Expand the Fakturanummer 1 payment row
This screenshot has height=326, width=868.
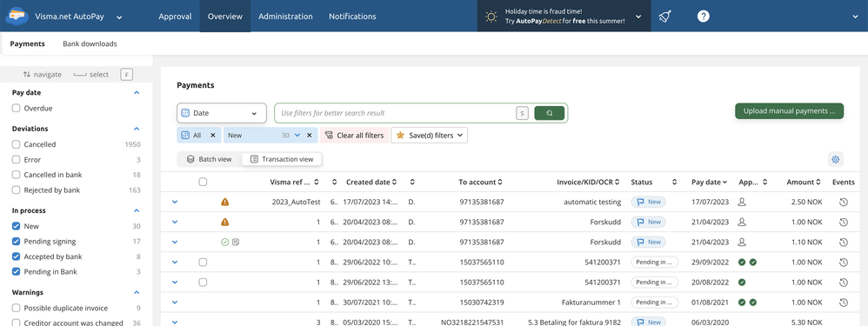tap(175, 303)
